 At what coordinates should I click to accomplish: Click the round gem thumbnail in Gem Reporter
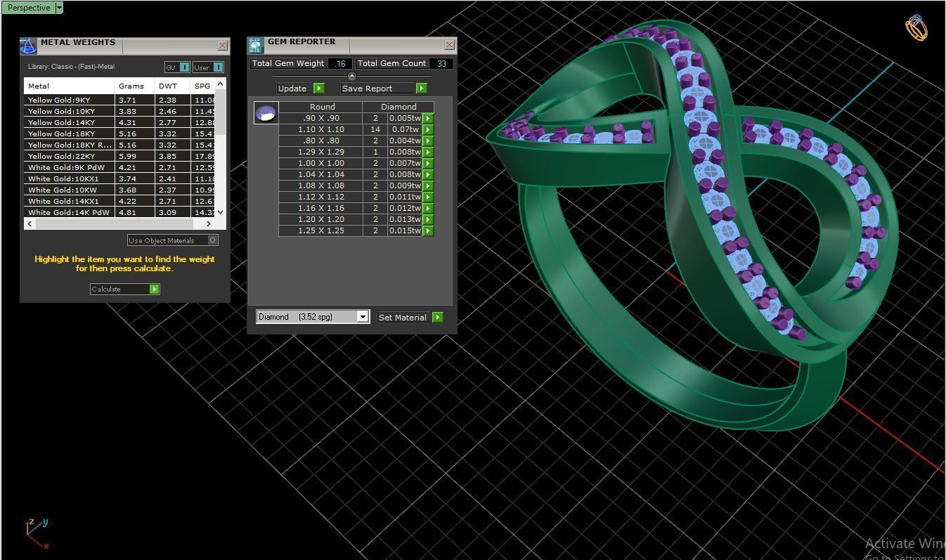[x=266, y=113]
